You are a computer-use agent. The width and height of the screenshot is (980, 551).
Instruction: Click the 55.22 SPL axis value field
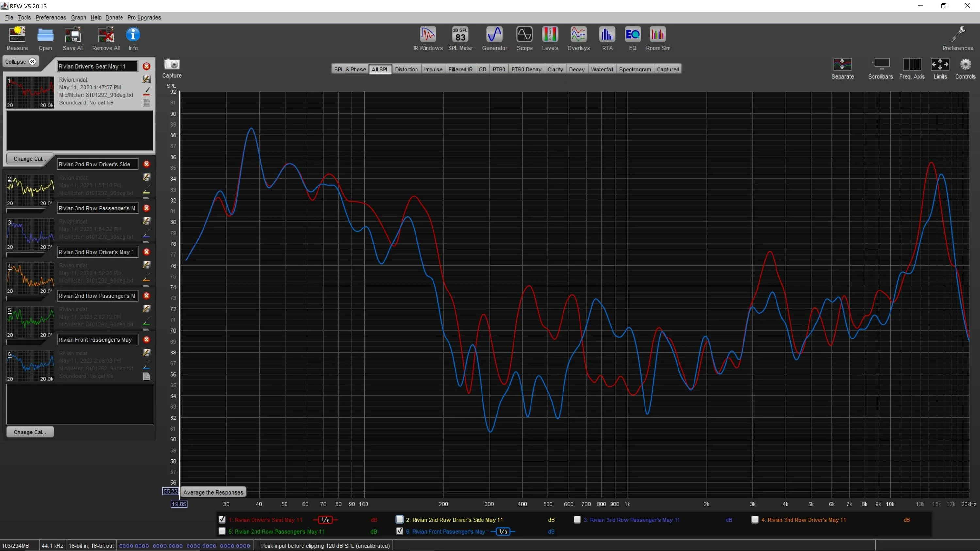(170, 491)
